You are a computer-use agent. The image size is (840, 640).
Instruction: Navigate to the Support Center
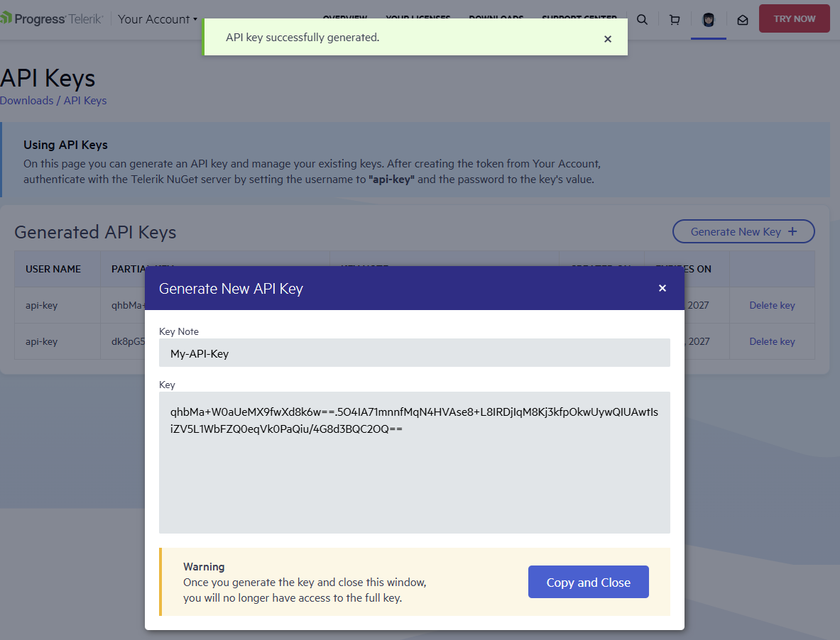(579, 17)
